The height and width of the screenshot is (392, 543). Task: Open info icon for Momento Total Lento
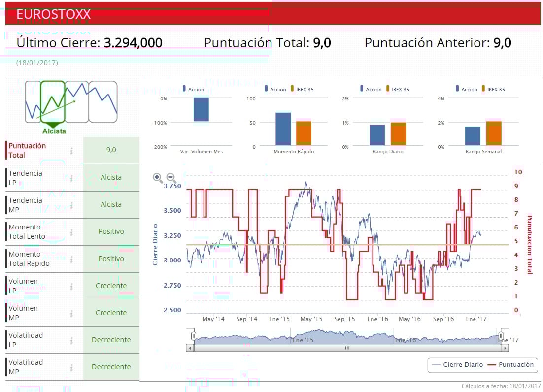[x=71, y=232]
